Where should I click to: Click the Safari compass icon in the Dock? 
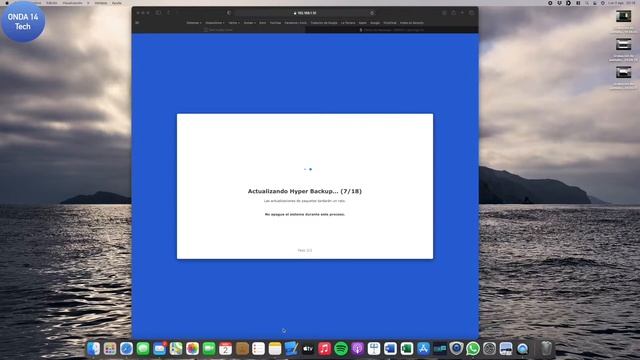click(127, 349)
